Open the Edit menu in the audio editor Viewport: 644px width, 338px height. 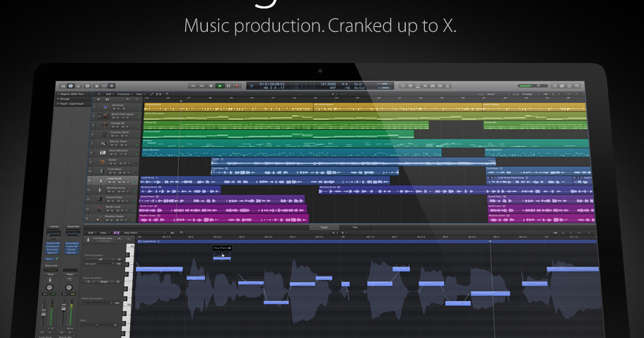92,233
